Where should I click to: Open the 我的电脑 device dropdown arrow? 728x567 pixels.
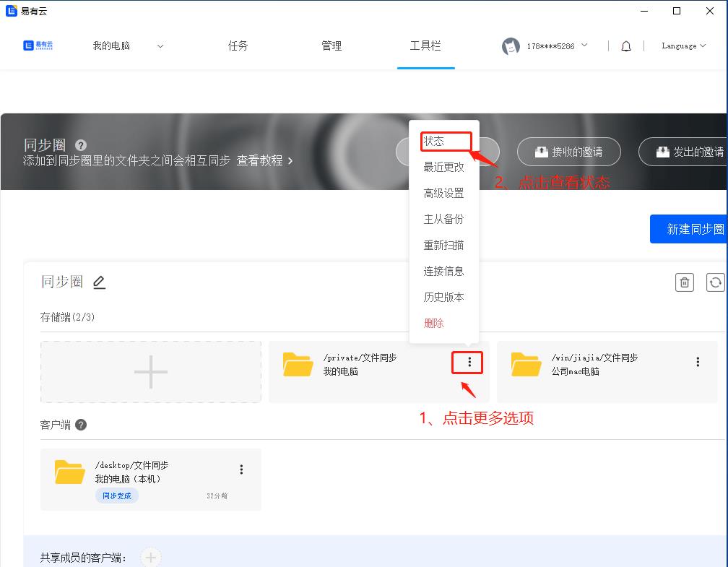coord(160,46)
